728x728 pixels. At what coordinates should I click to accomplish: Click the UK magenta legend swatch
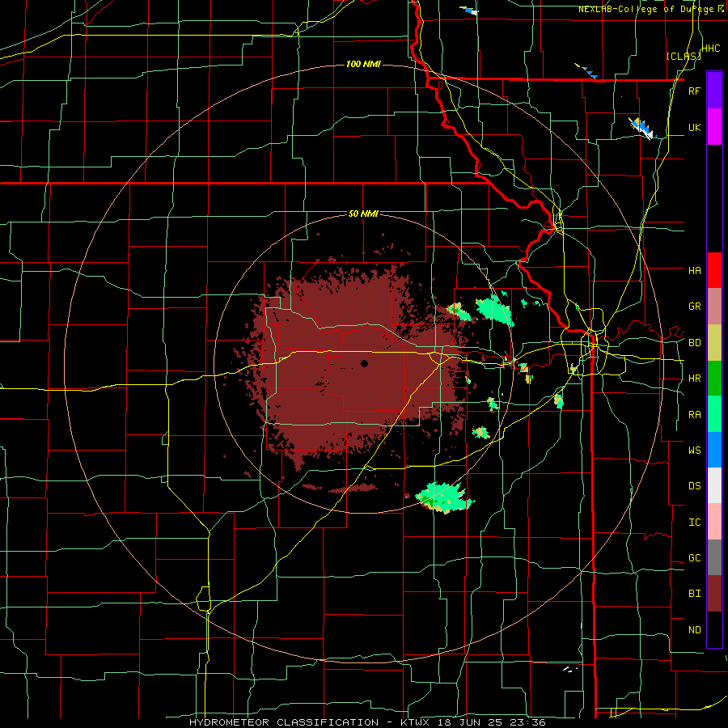[714, 127]
